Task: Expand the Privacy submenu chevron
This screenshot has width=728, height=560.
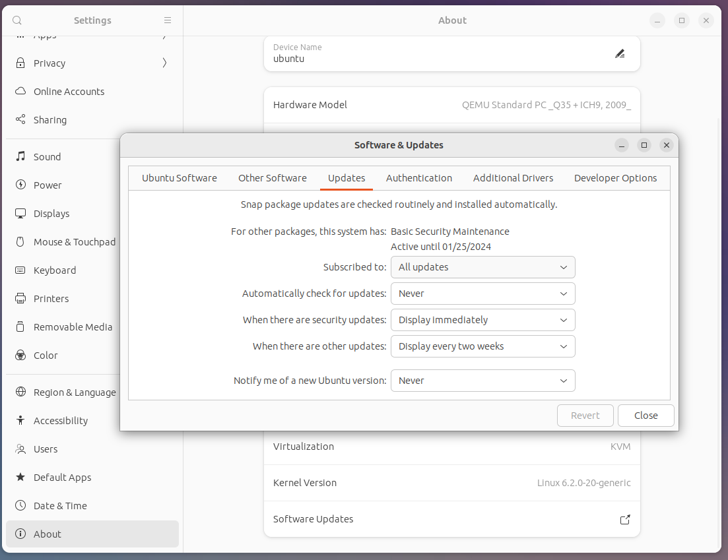Action: click(164, 63)
